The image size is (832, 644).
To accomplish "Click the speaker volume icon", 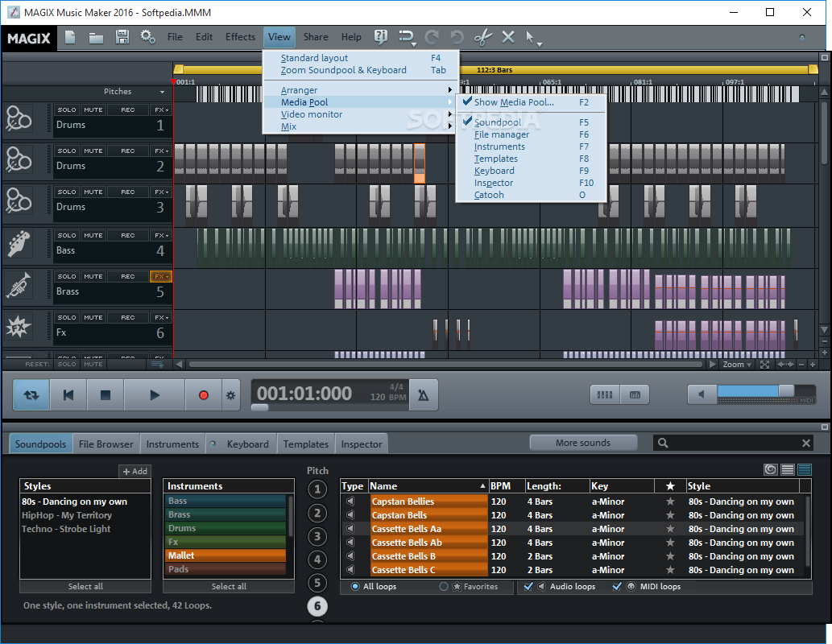I will (702, 394).
